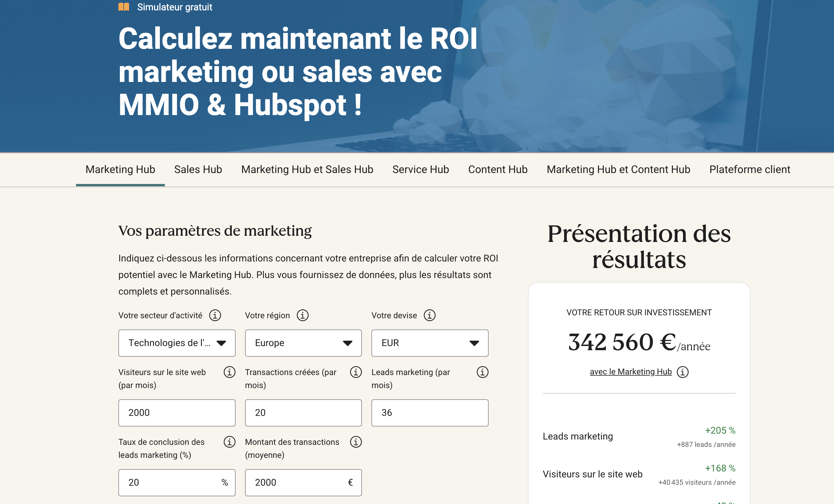The height and width of the screenshot is (504, 834).
Task: Switch to the Service Hub tab
Action: pyautogui.click(x=420, y=169)
